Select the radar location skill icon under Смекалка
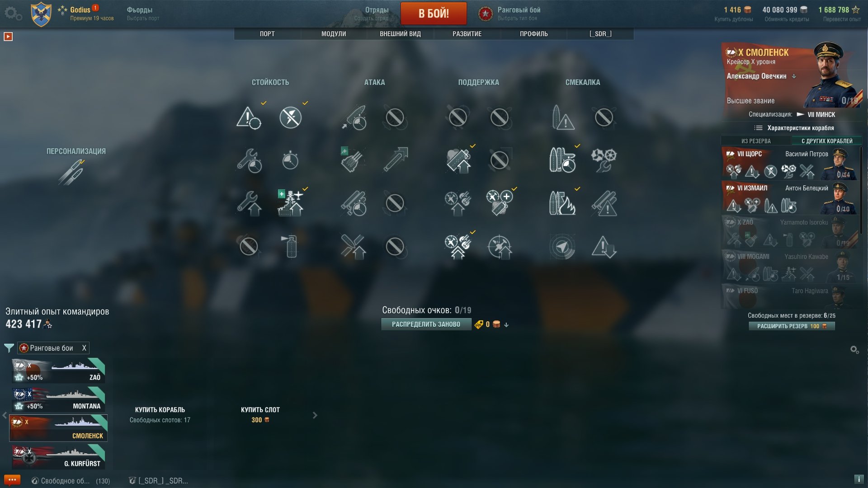 point(562,247)
